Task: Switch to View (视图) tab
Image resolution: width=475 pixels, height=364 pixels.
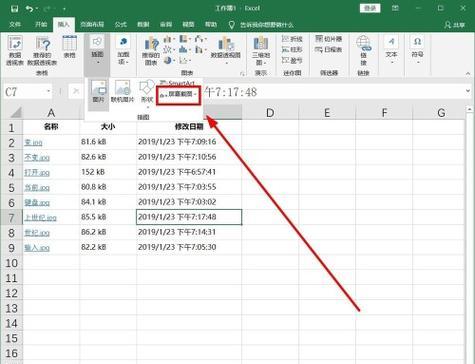Action: click(188, 25)
